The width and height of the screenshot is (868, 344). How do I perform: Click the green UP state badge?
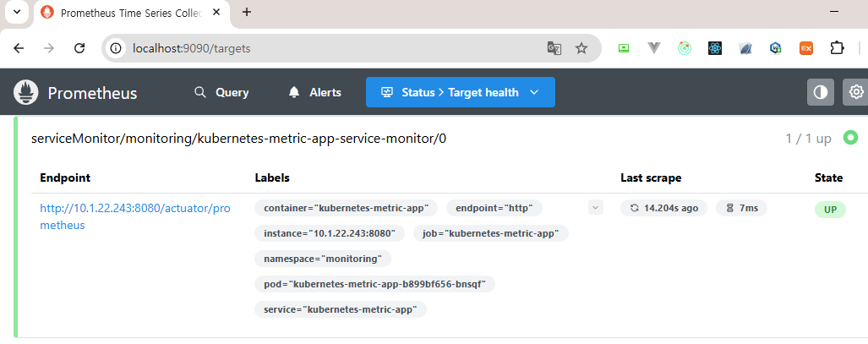point(830,210)
